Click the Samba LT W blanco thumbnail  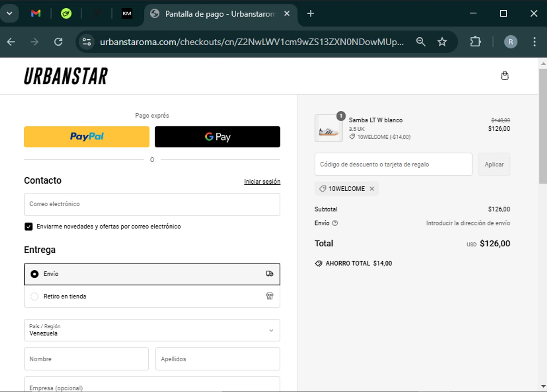pos(329,128)
